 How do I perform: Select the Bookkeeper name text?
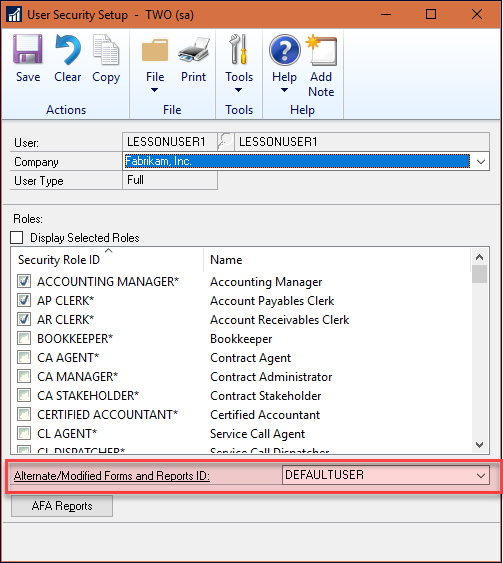[x=241, y=339]
